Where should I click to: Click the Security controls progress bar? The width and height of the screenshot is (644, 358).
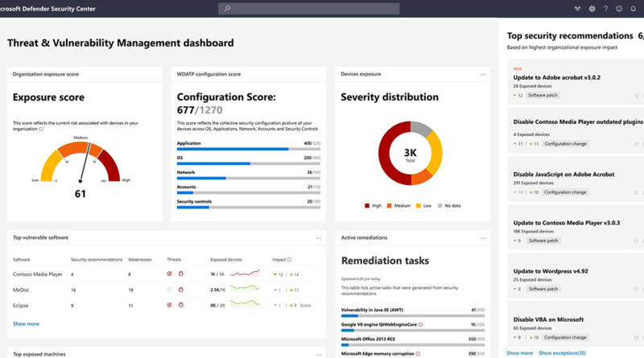coord(249,208)
